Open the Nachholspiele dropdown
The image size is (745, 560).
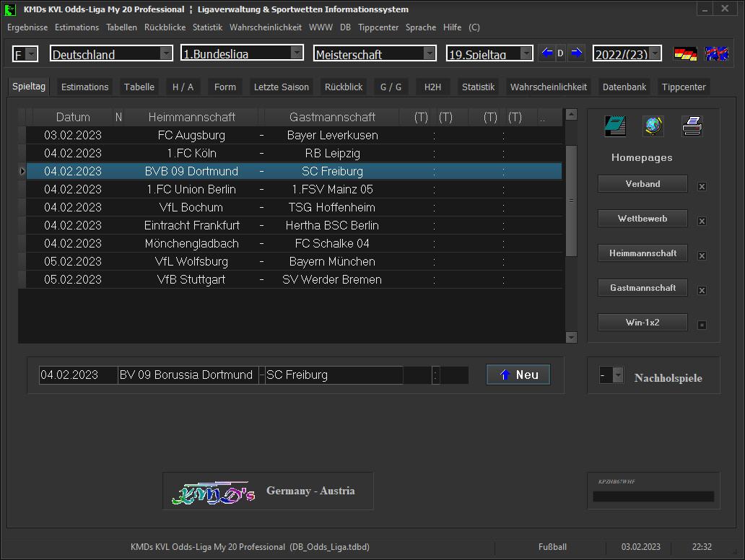click(x=618, y=375)
